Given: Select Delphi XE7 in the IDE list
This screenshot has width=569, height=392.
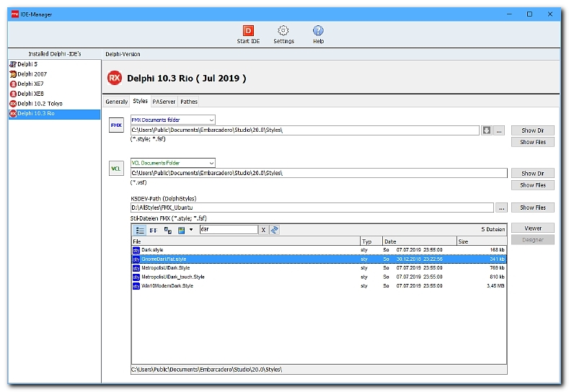Looking at the screenshot, I should 54,84.
